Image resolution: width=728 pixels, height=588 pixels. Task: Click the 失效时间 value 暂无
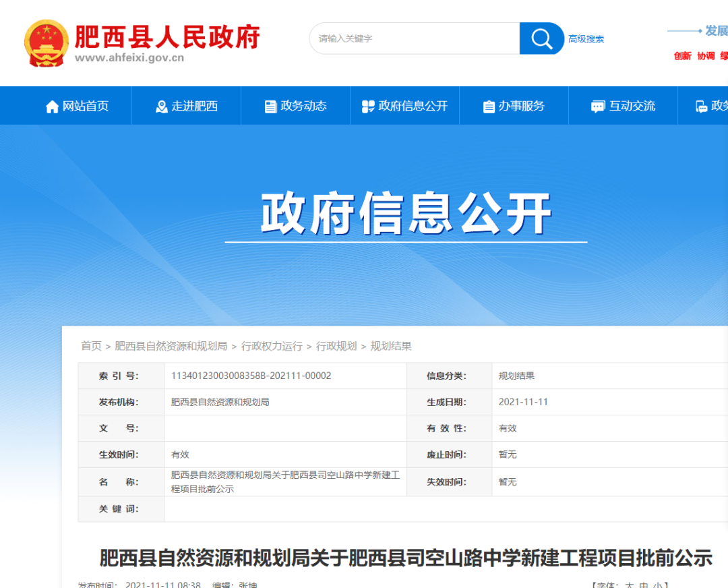coord(508,482)
